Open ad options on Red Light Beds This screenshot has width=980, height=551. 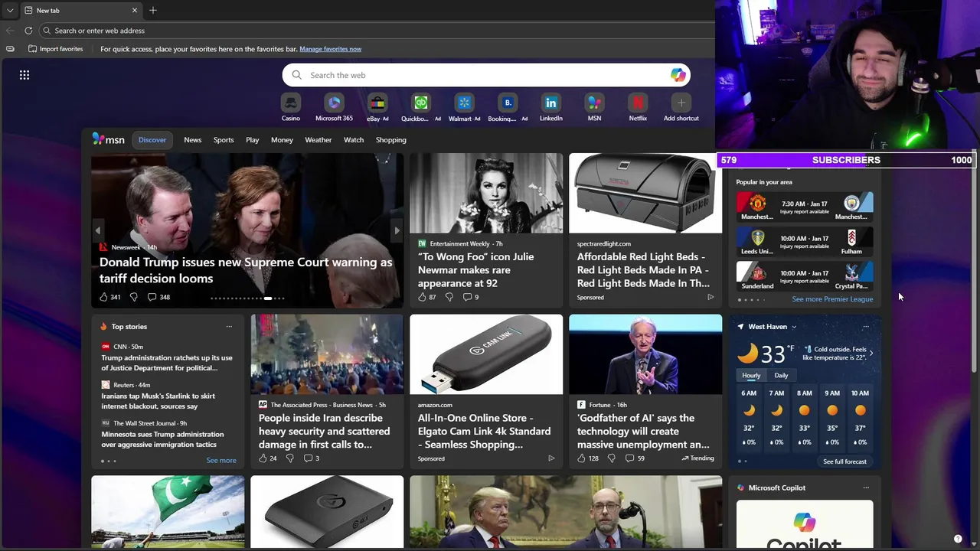710,297
